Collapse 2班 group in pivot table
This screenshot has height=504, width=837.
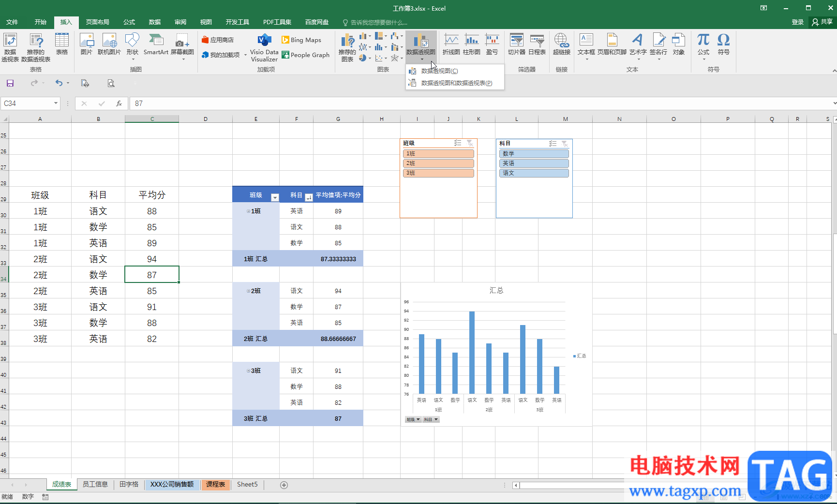(x=249, y=291)
